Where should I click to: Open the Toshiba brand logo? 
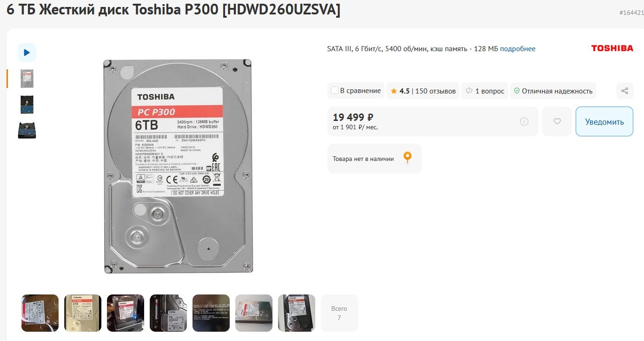point(612,48)
